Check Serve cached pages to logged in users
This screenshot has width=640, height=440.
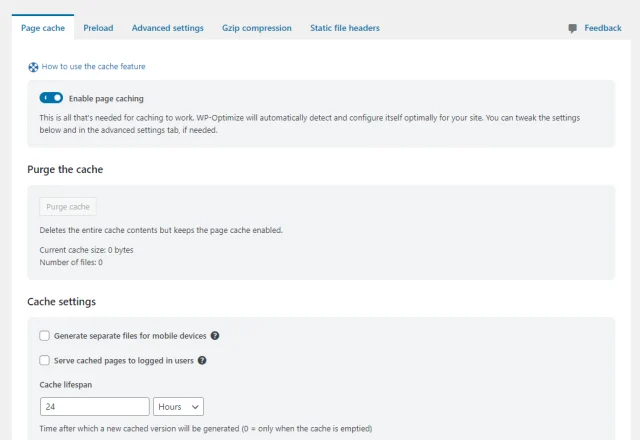(44, 360)
